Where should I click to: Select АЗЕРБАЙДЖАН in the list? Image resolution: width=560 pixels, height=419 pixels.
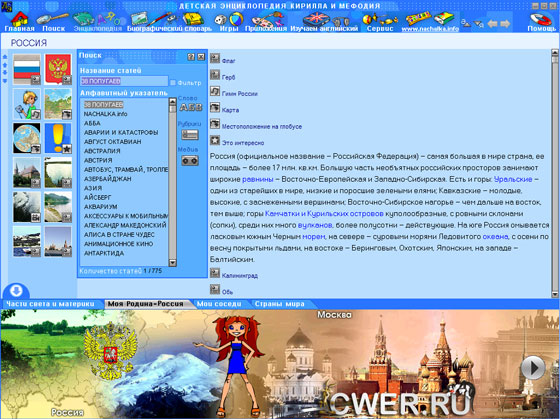coord(108,179)
